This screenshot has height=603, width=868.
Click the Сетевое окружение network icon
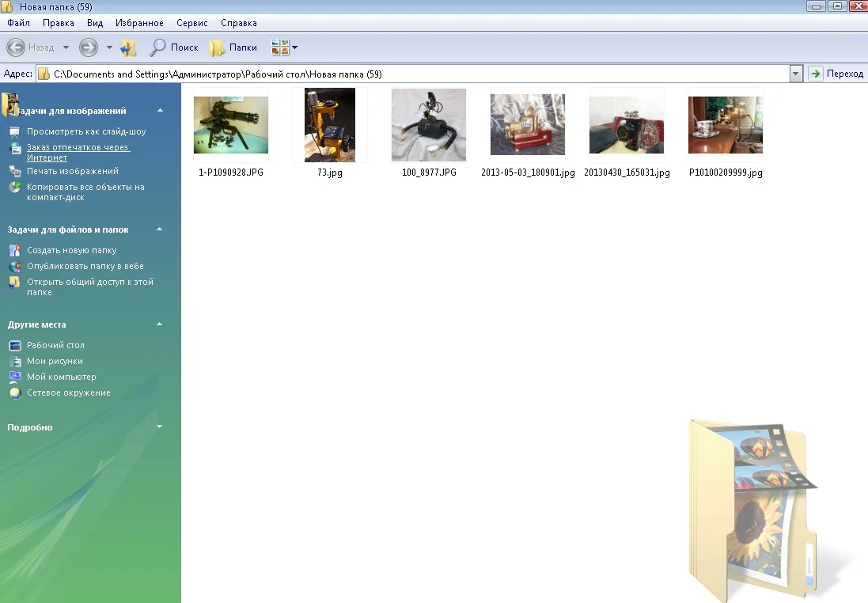coord(15,393)
